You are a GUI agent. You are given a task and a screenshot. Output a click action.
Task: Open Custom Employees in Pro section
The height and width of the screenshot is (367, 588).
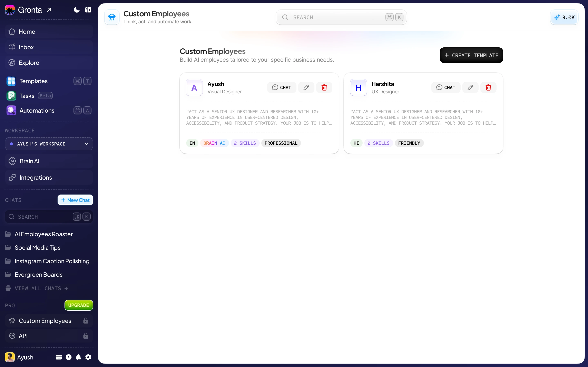pyautogui.click(x=49, y=321)
